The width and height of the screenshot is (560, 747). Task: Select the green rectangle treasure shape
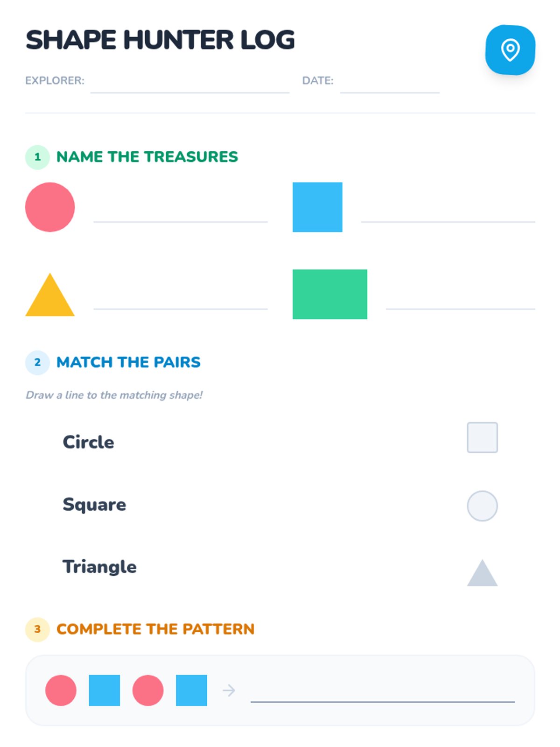point(329,294)
